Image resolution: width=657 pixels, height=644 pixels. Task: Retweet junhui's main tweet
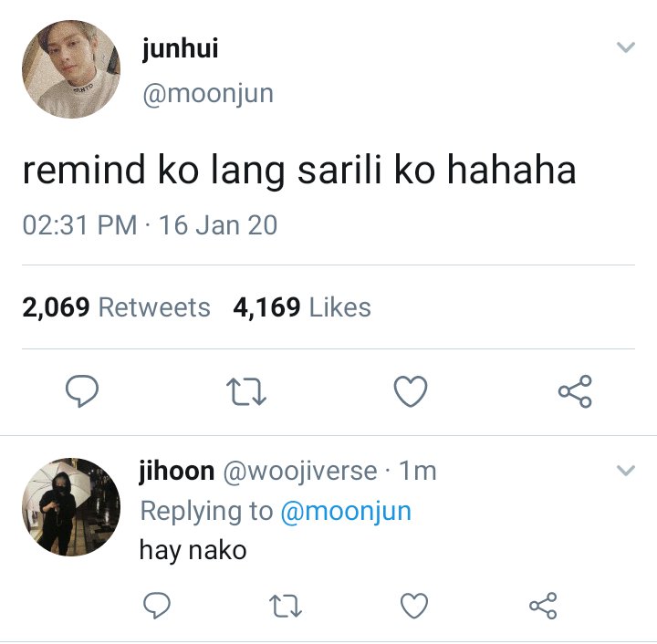click(x=246, y=391)
